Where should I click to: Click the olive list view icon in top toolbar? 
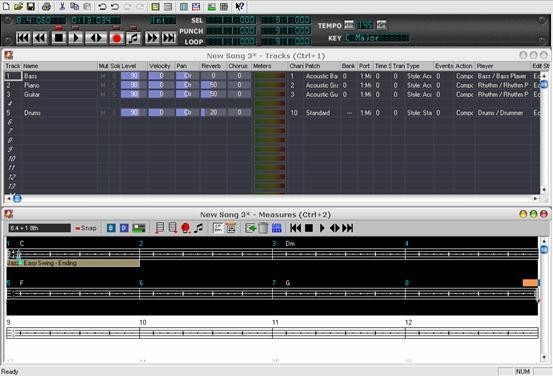click(x=155, y=6)
